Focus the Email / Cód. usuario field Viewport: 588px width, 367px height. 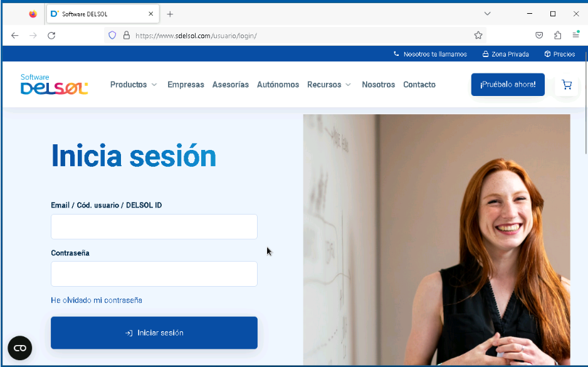click(154, 226)
